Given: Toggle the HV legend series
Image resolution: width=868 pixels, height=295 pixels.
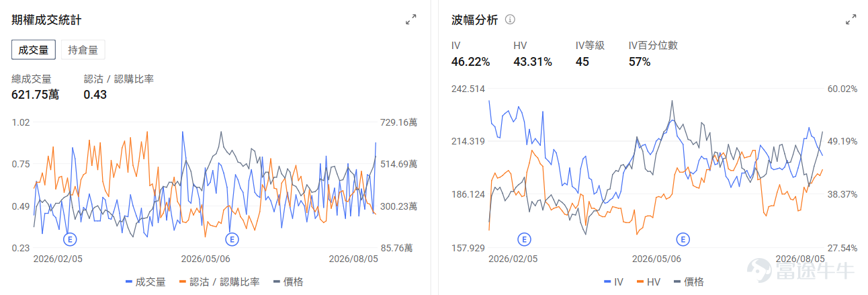Looking at the screenshot, I should 648,282.
